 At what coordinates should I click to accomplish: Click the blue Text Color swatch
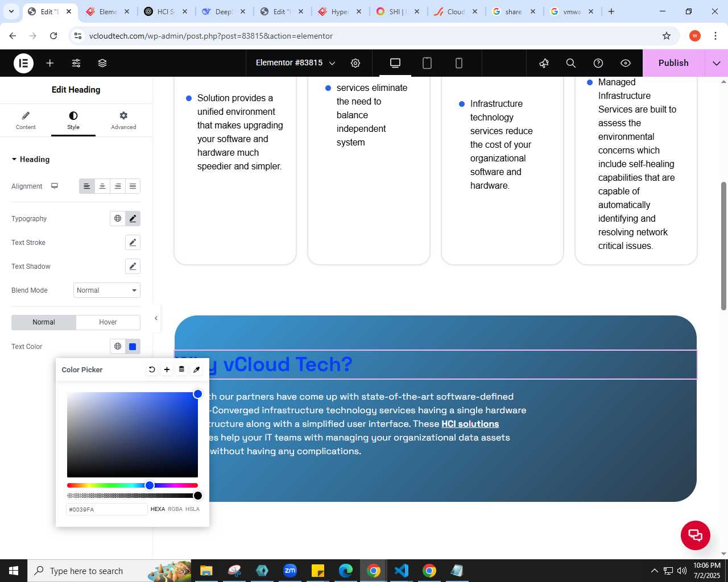coord(133,346)
